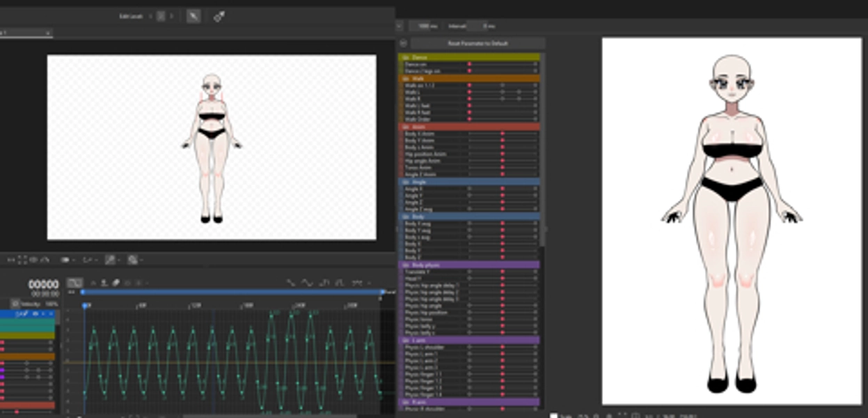Select the linear interpolation icon in the timeline toolbar
The height and width of the screenshot is (418, 868).
(290, 283)
